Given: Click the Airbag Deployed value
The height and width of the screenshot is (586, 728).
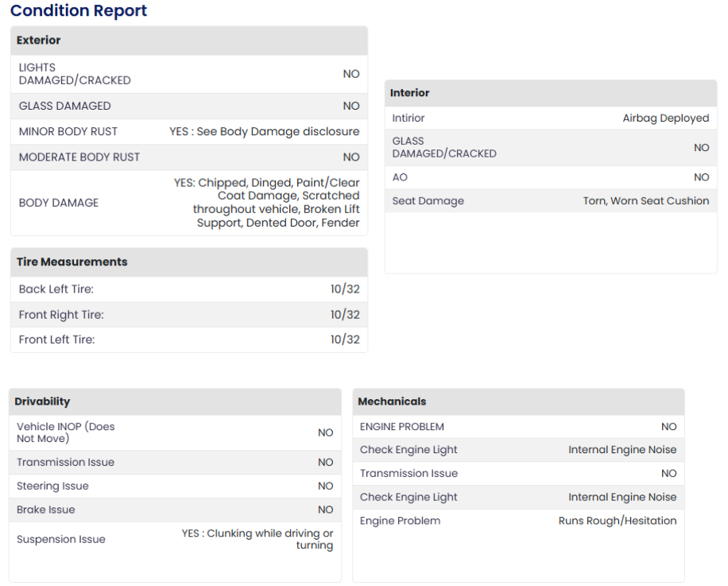Looking at the screenshot, I should (x=665, y=118).
